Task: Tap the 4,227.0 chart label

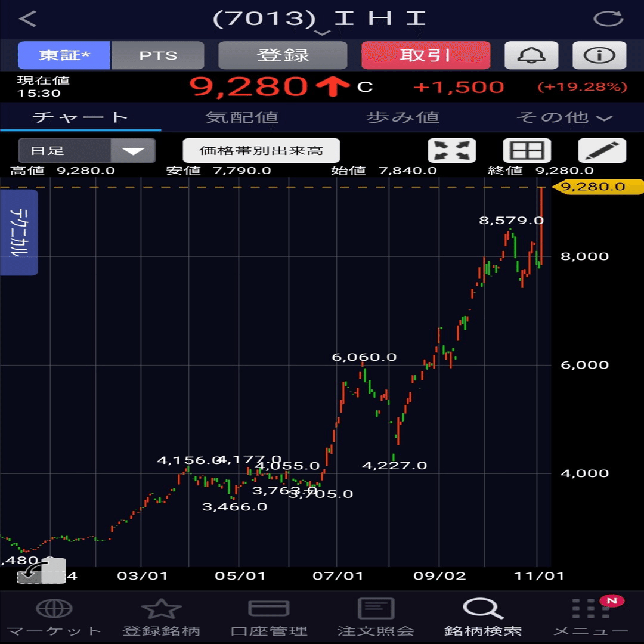Action: pyautogui.click(x=394, y=465)
